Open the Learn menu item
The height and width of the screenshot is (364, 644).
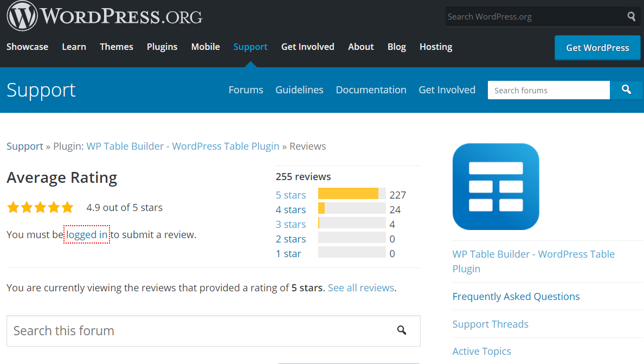(x=74, y=47)
